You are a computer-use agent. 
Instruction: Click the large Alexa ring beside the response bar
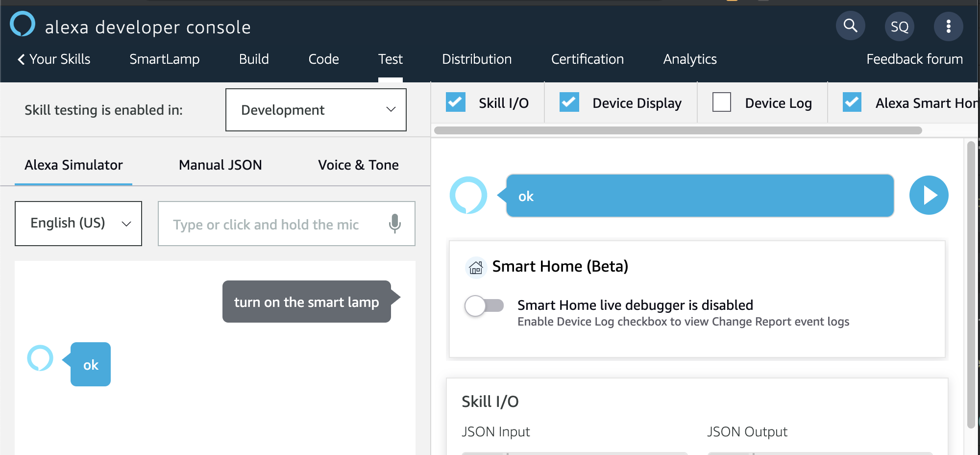[468, 195]
